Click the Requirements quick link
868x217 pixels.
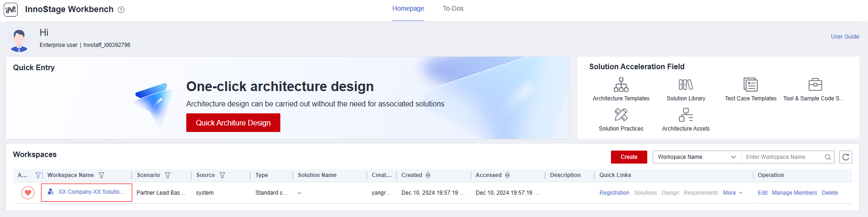(x=701, y=193)
